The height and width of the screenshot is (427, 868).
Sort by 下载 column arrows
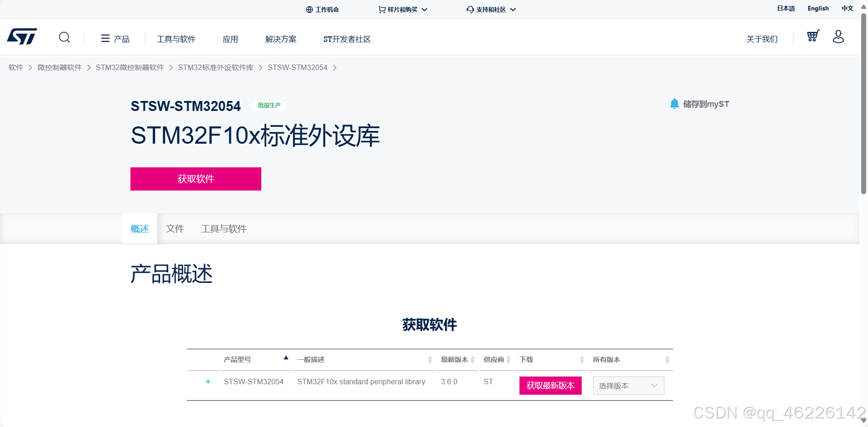pos(582,360)
